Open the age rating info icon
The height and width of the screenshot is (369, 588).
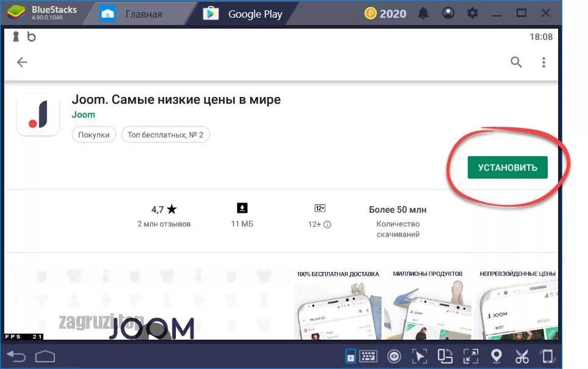point(328,224)
